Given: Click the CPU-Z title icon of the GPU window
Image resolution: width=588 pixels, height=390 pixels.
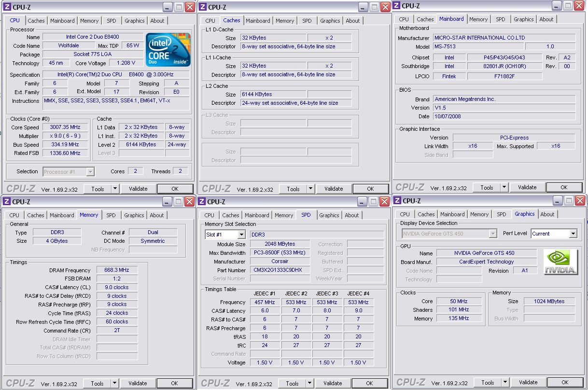Looking at the screenshot, I should click(397, 201).
